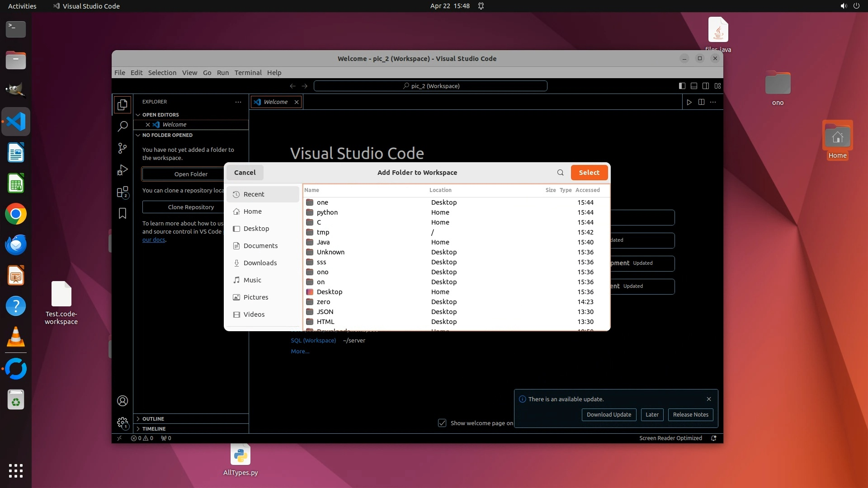The height and width of the screenshot is (488, 868).
Task: Open the Manage gear icon
Action: pos(123,423)
